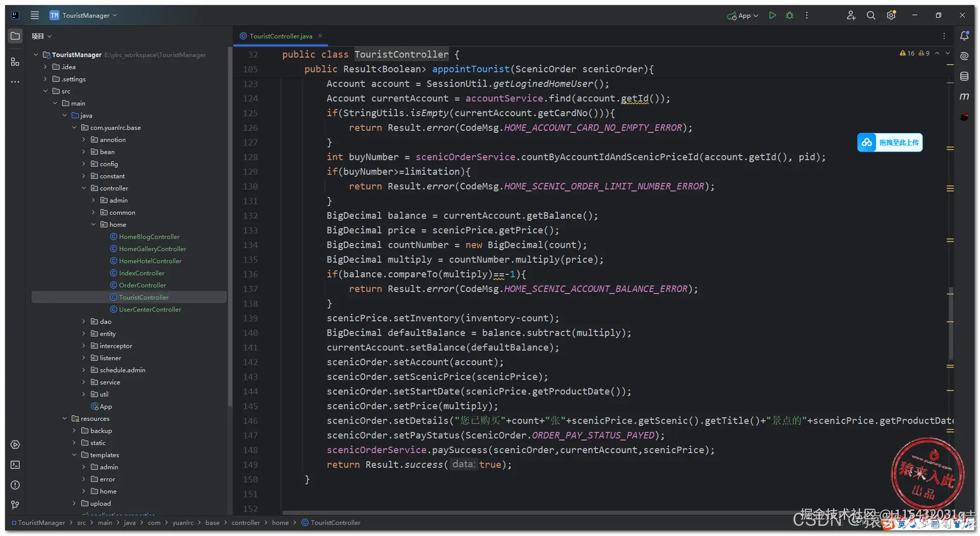
Task: Collapse the TouristManager root node
Action: tap(36, 55)
